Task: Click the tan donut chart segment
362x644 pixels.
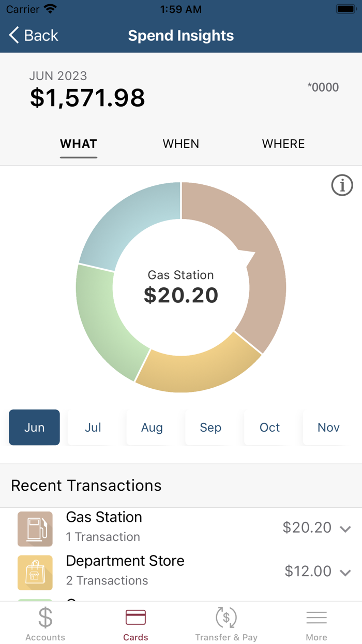Action: pyautogui.click(x=261, y=233)
